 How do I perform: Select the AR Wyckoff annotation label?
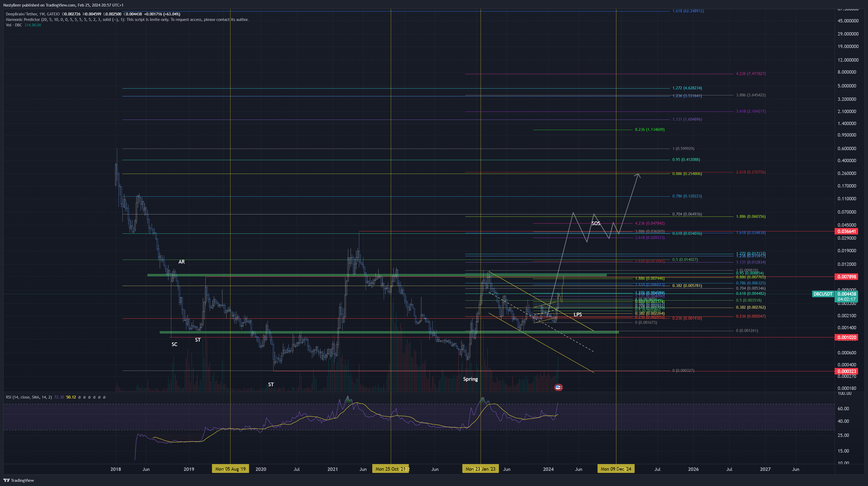pyautogui.click(x=181, y=262)
